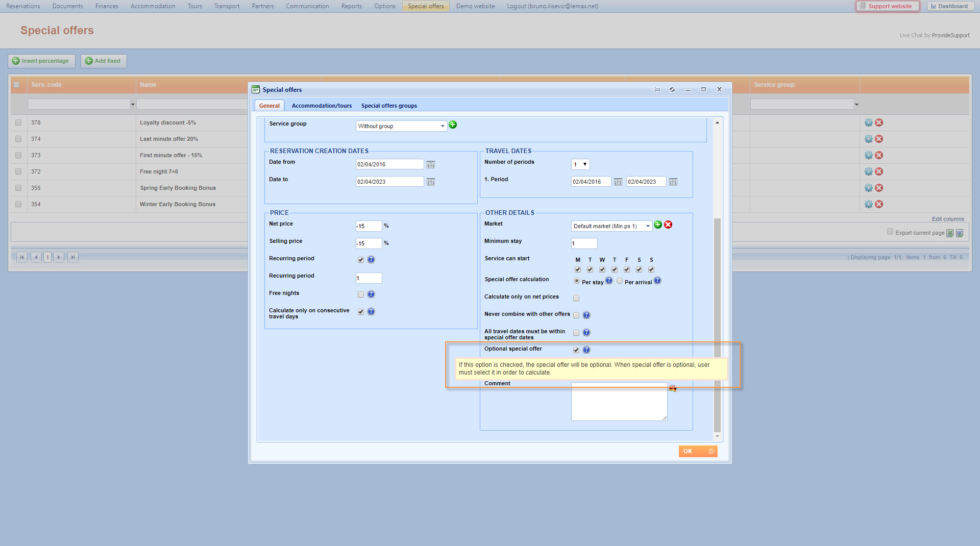Edit Free night 7=6 gear icon
The width and height of the screenshot is (980, 546).
pos(868,171)
